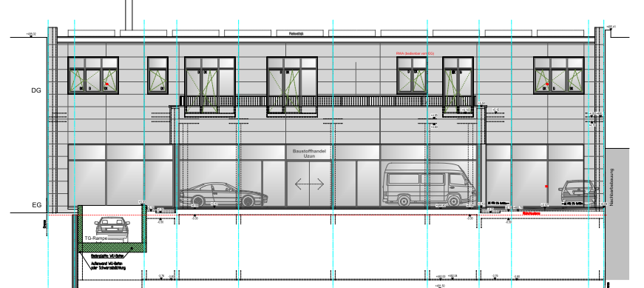Viewport: 644px width, 288px height.
Task: Click the balcony railing on the facade
Action: click(x=328, y=101)
